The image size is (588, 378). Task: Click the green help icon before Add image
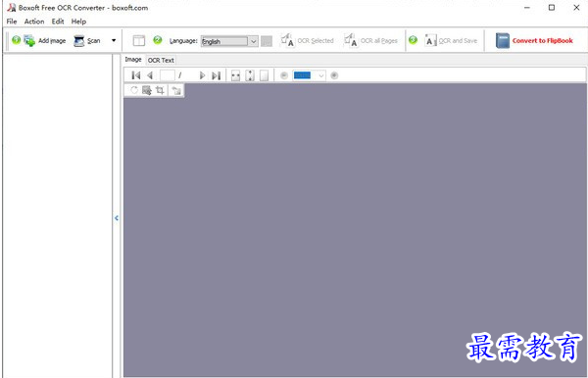[x=16, y=40]
